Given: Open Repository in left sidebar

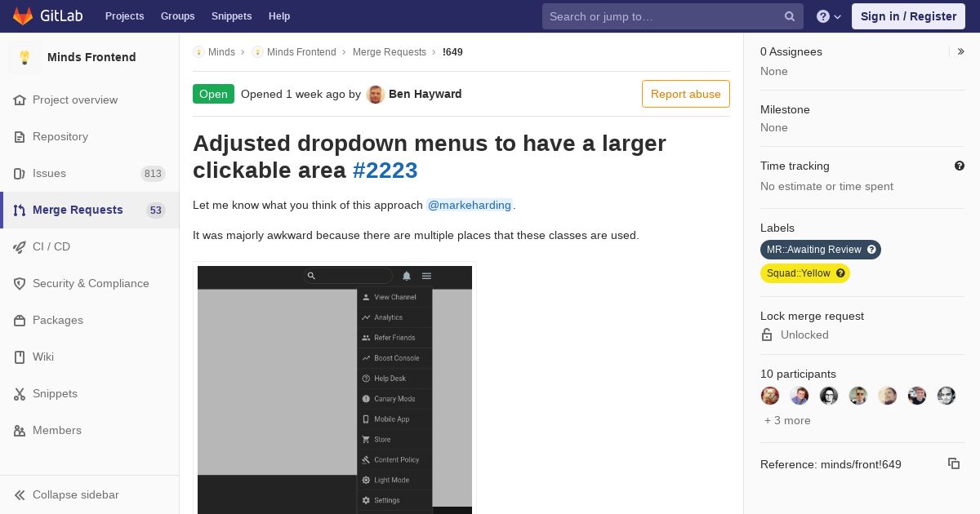Looking at the screenshot, I should (x=90, y=136).
